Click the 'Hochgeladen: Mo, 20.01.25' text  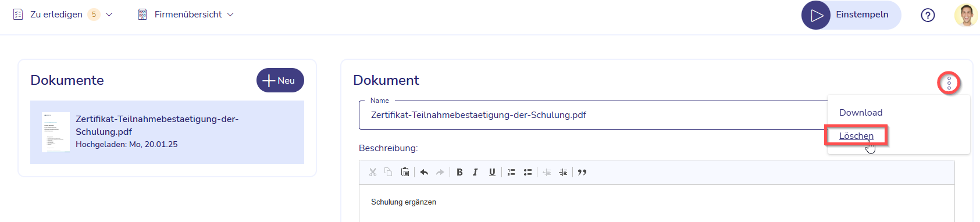click(127, 144)
